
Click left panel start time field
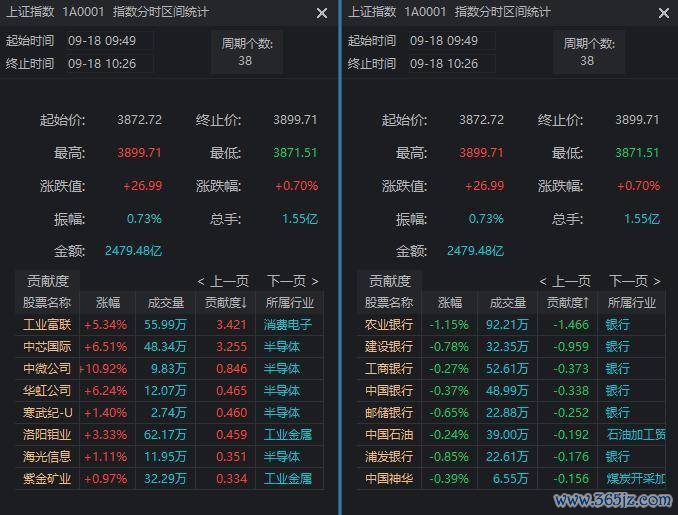pos(106,41)
